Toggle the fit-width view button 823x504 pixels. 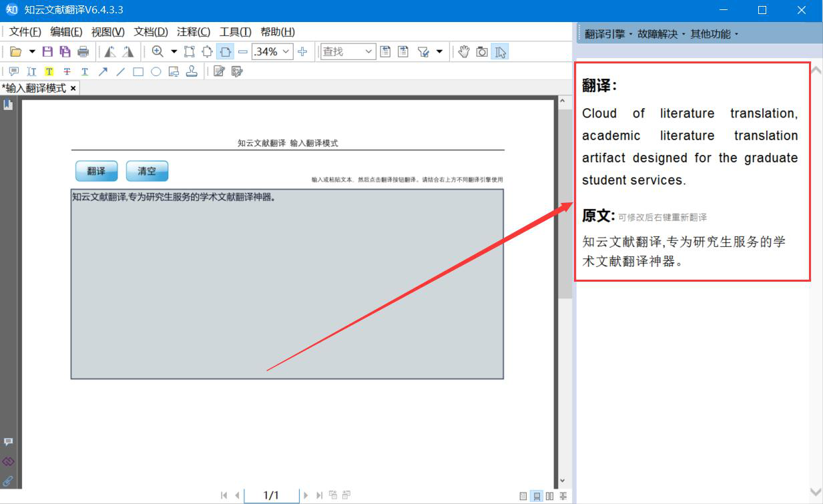(x=226, y=52)
